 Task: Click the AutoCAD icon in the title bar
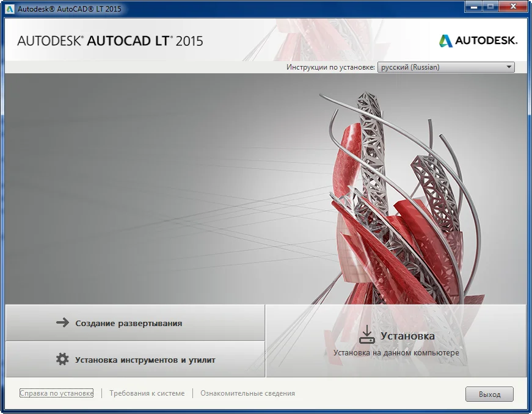[10, 9]
